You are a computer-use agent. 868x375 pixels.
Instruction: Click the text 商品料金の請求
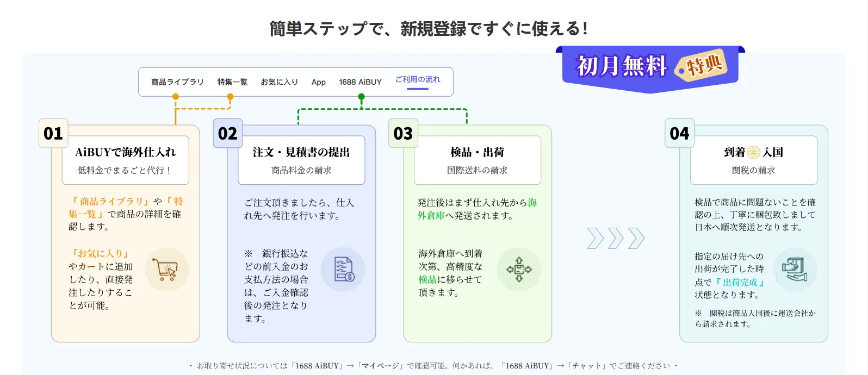tap(301, 171)
